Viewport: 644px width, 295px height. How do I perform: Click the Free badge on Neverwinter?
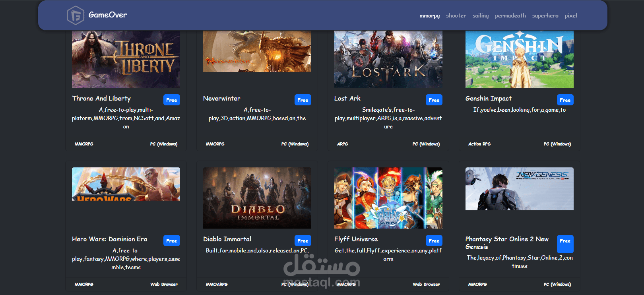coord(303,100)
